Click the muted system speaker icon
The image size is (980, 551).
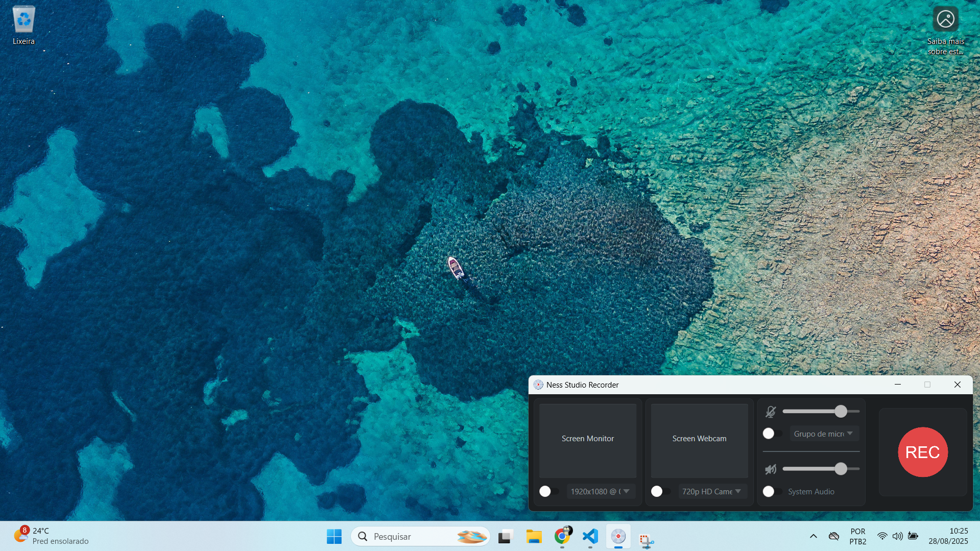770,469
